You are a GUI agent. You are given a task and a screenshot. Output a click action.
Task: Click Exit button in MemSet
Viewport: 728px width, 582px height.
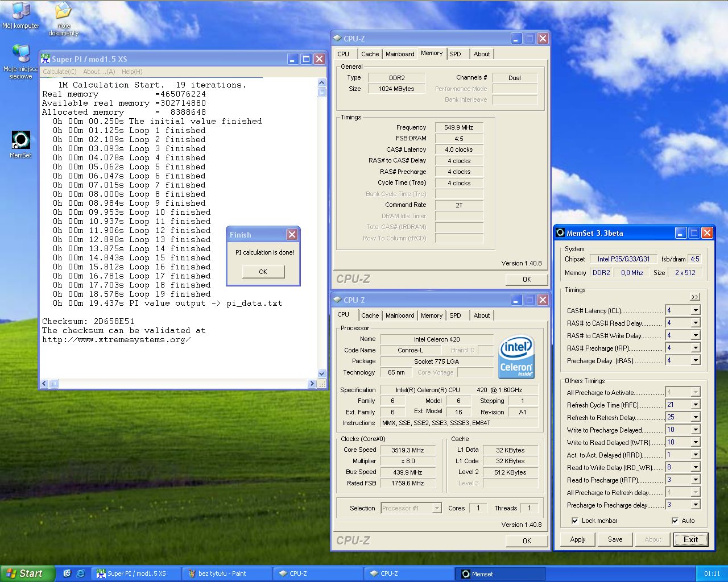pyautogui.click(x=691, y=539)
